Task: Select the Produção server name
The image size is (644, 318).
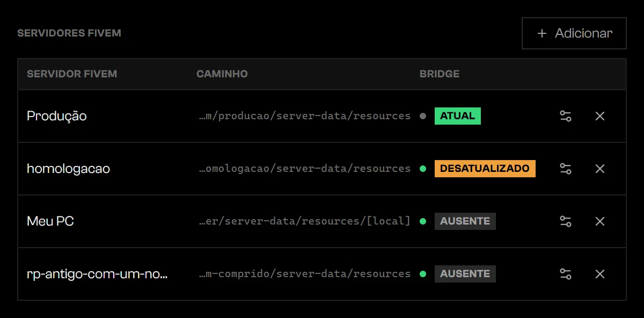Action: 57,116
